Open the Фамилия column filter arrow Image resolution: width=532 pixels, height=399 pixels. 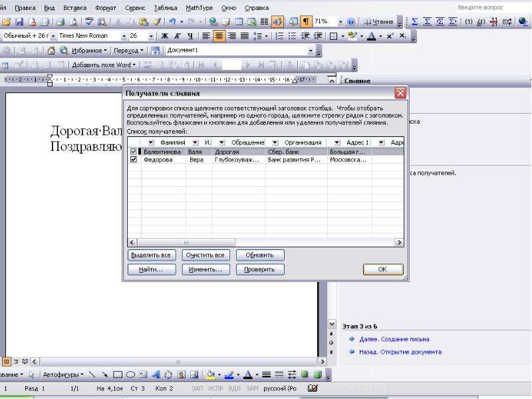click(151, 142)
